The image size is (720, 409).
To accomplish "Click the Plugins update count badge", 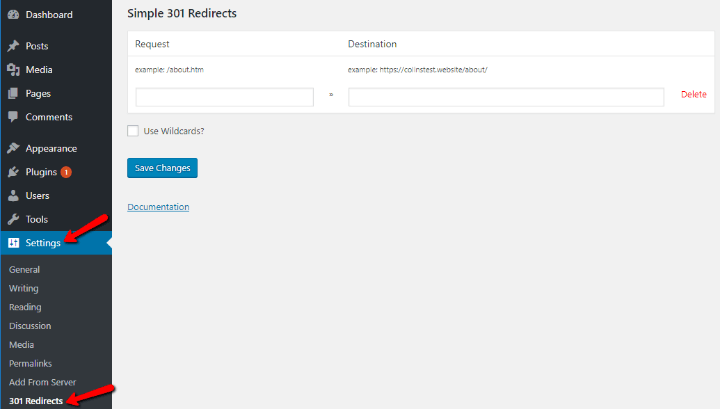I will click(66, 172).
